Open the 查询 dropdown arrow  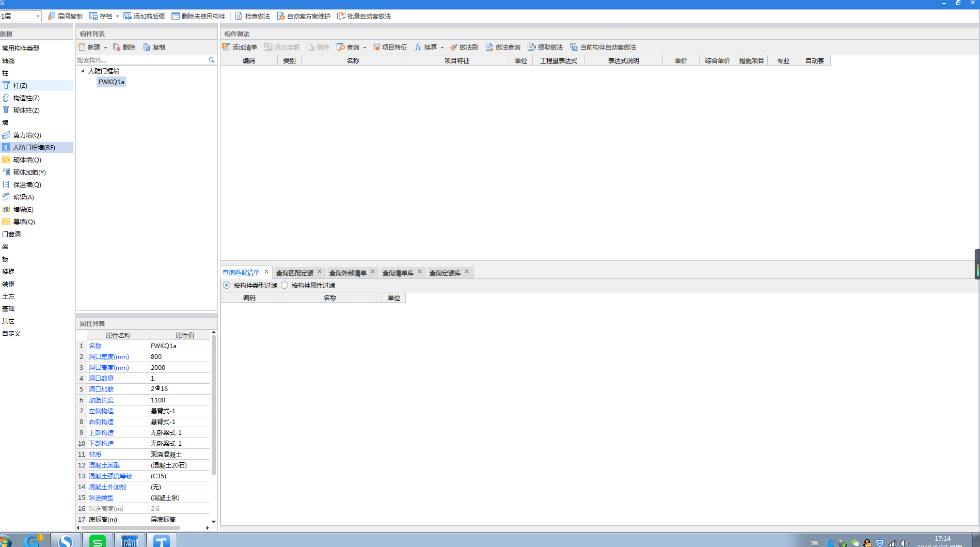click(365, 48)
